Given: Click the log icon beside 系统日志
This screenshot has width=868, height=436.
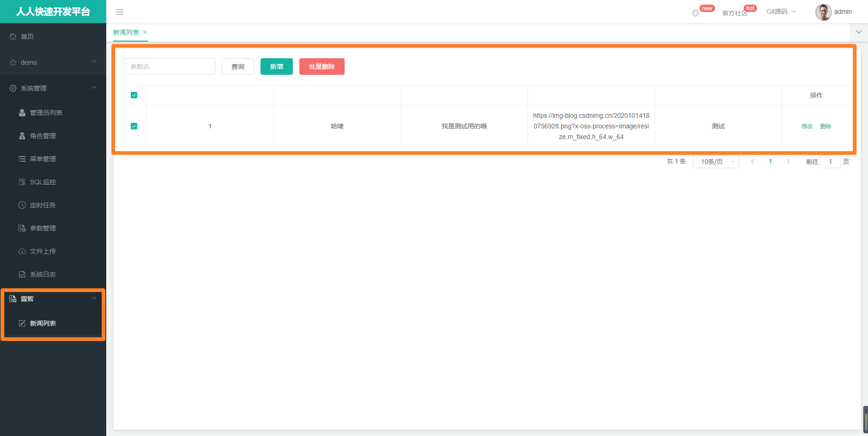Looking at the screenshot, I should (22, 274).
